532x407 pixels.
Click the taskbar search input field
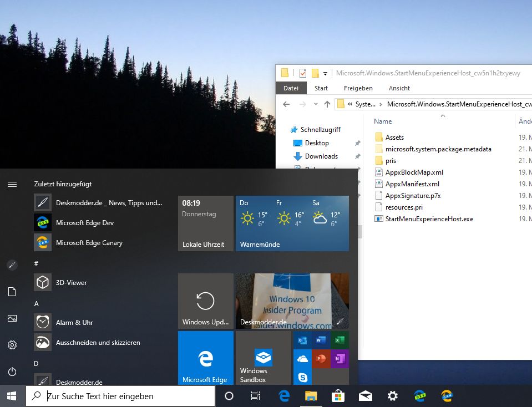(x=120, y=396)
